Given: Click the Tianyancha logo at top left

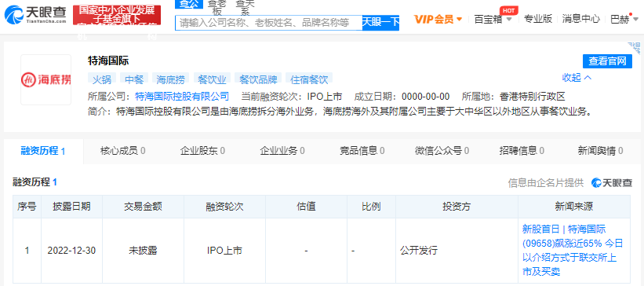Looking at the screenshot, I should click(x=35, y=15).
